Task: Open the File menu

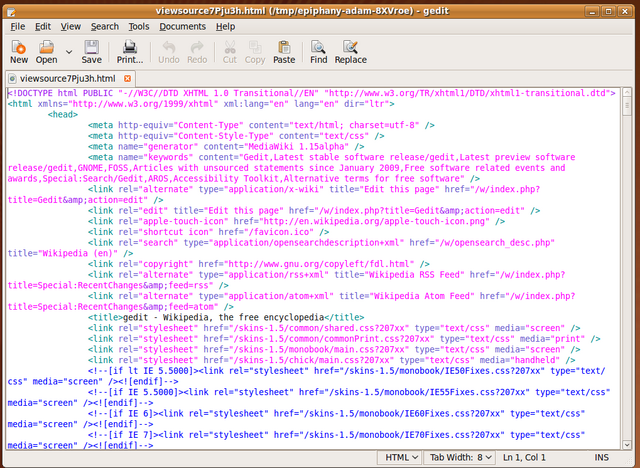Action: [18, 27]
